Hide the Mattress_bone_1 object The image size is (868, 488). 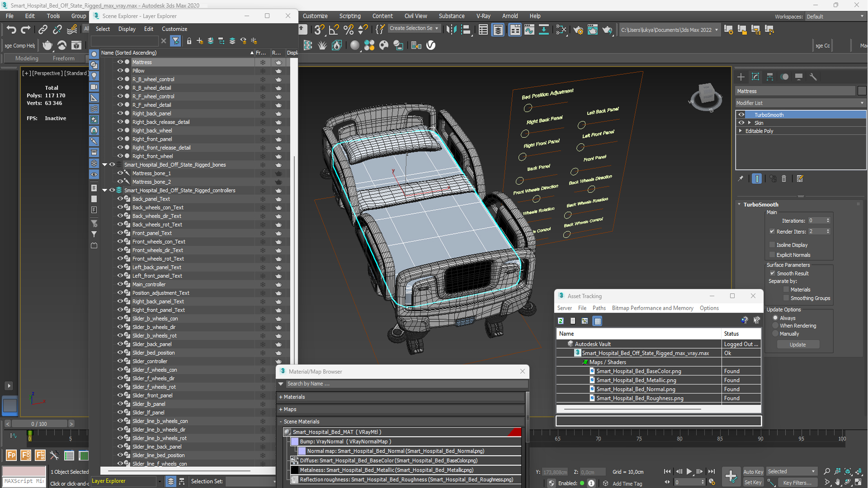coord(120,173)
